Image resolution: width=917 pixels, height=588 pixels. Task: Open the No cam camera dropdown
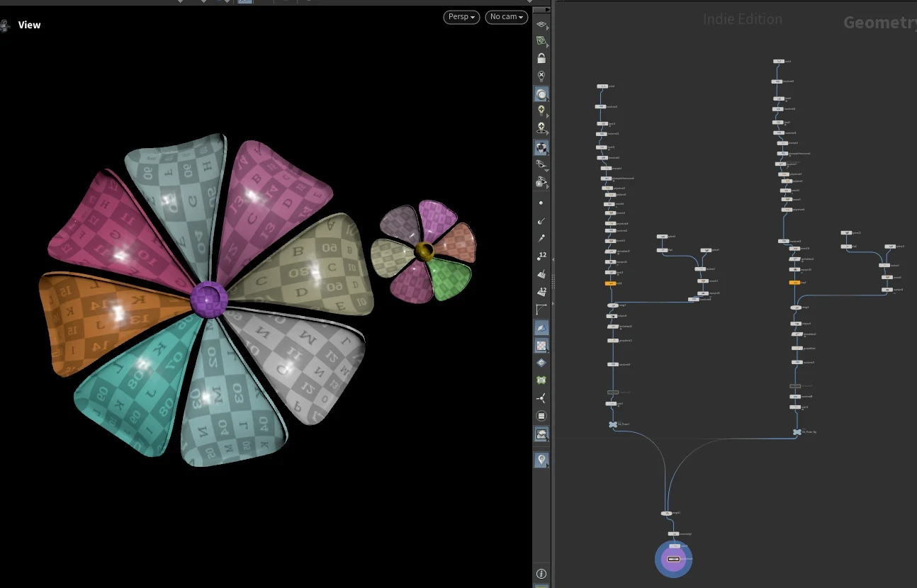pos(506,17)
